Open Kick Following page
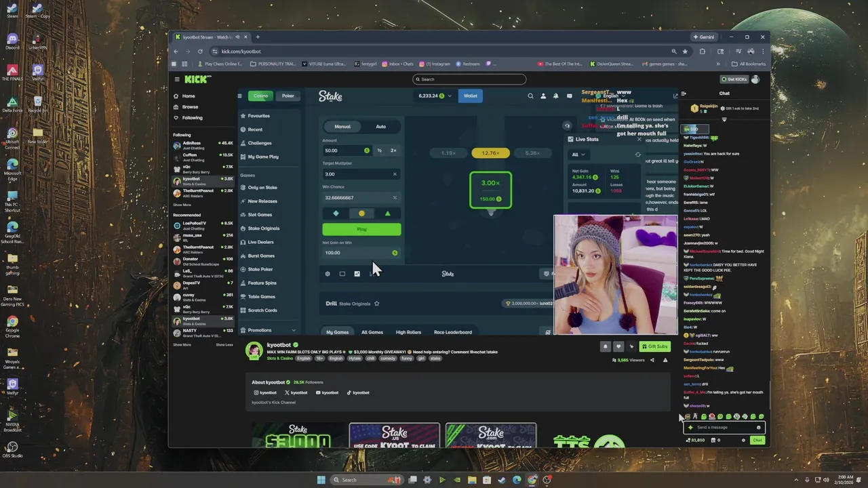868x488 pixels. tap(192, 118)
